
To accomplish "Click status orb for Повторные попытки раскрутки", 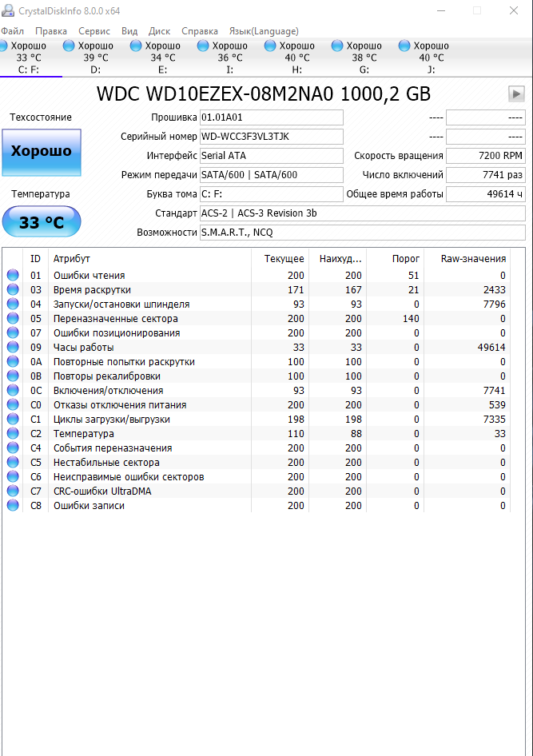I will [x=13, y=361].
